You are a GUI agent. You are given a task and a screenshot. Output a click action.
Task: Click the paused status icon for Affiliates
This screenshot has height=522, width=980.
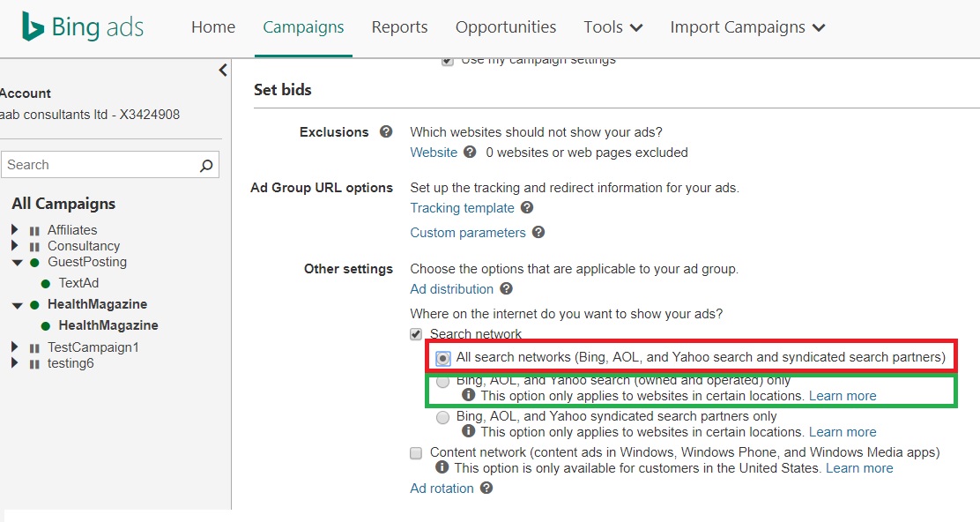pyautogui.click(x=34, y=231)
